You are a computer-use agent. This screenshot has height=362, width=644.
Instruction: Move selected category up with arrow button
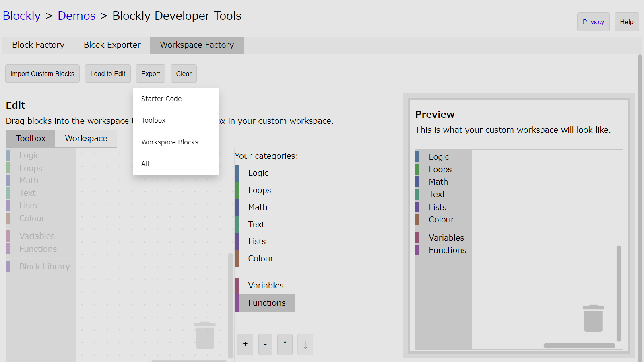point(285,344)
